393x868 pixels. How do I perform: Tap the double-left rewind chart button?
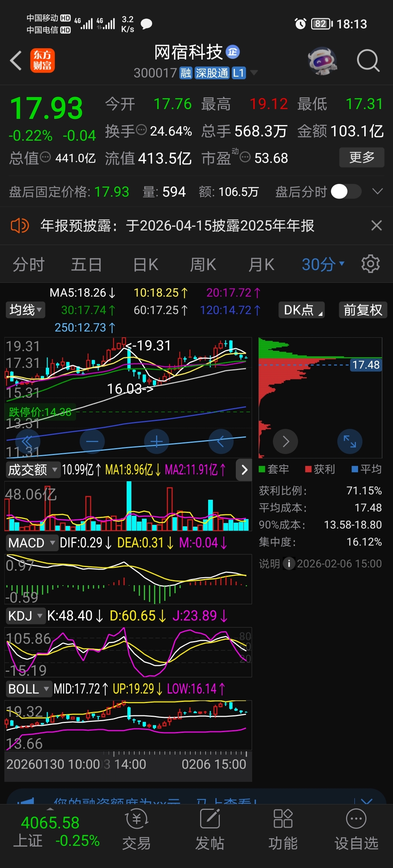pyautogui.click(x=28, y=441)
